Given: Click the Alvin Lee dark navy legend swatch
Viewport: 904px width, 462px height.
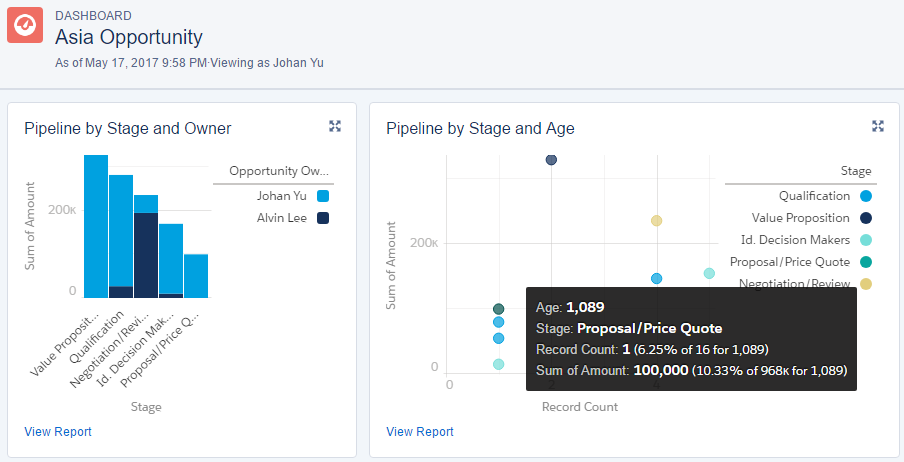Looking at the screenshot, I should [x=323, y=218].
